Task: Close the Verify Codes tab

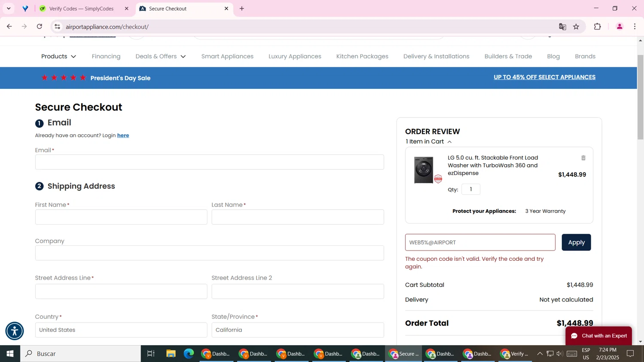Action: click(126, 9)
